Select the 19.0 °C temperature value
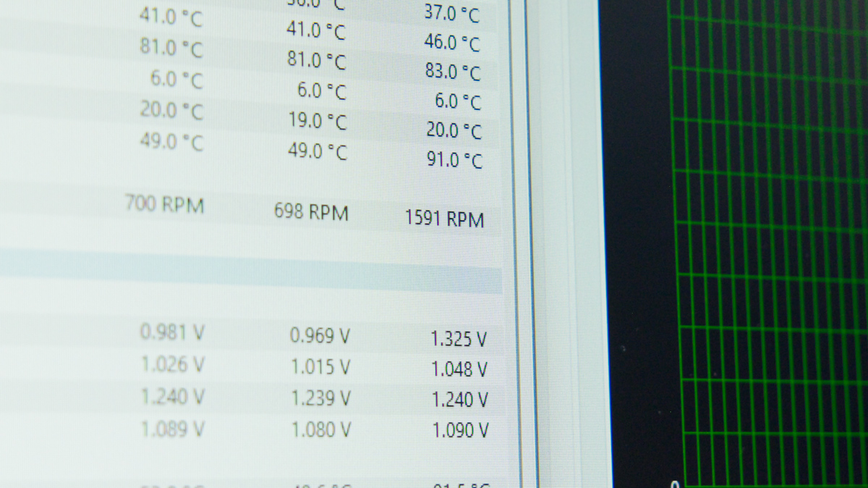868x488 pixels. tap(318, 121)
